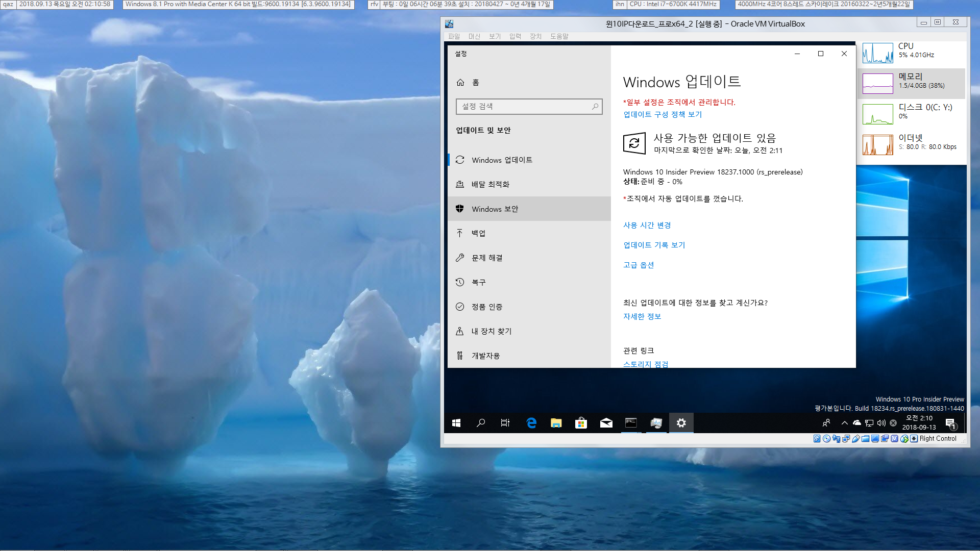This screenshot has width=980, height=551.
Task: Focus the 설정 검색 search field
Action: [529, 106]
